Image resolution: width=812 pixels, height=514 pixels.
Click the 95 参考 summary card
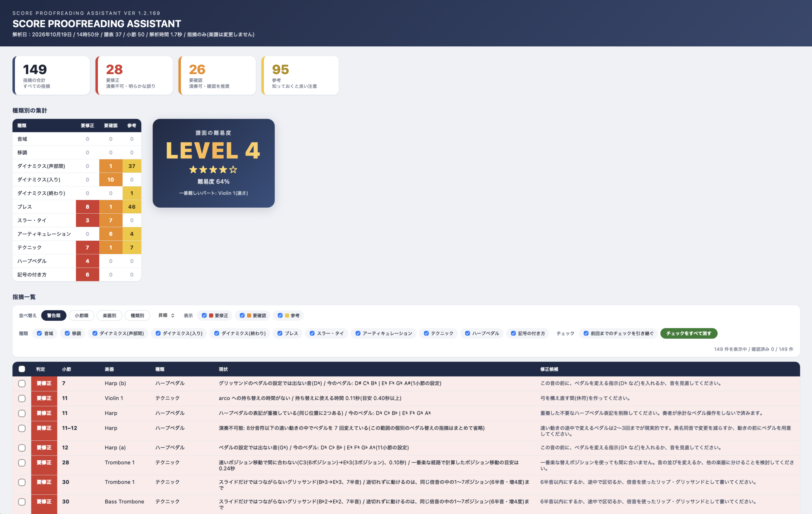click(300, 76)
